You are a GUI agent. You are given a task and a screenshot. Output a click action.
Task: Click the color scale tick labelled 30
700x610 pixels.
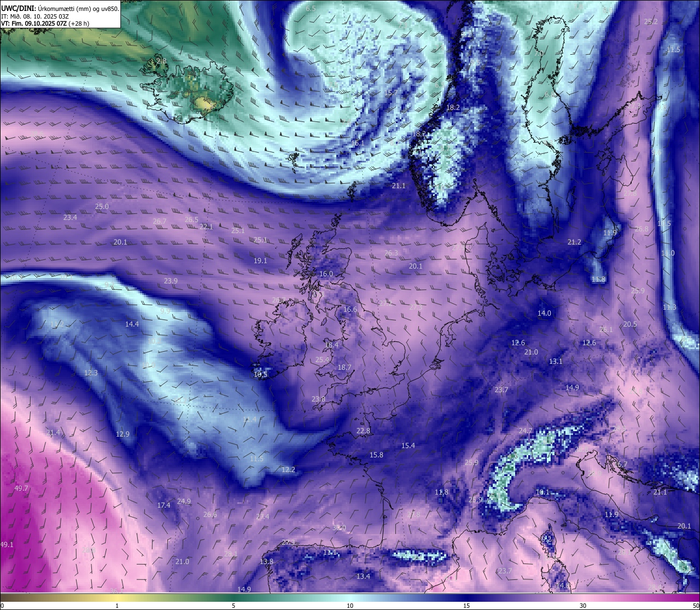(x=583, y=606)
